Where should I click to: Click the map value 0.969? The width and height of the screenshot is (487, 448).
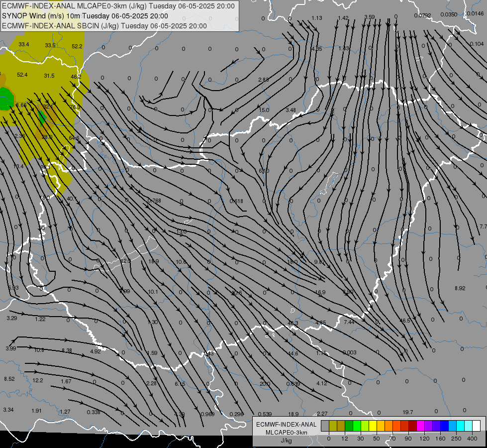tap(208, 414)
